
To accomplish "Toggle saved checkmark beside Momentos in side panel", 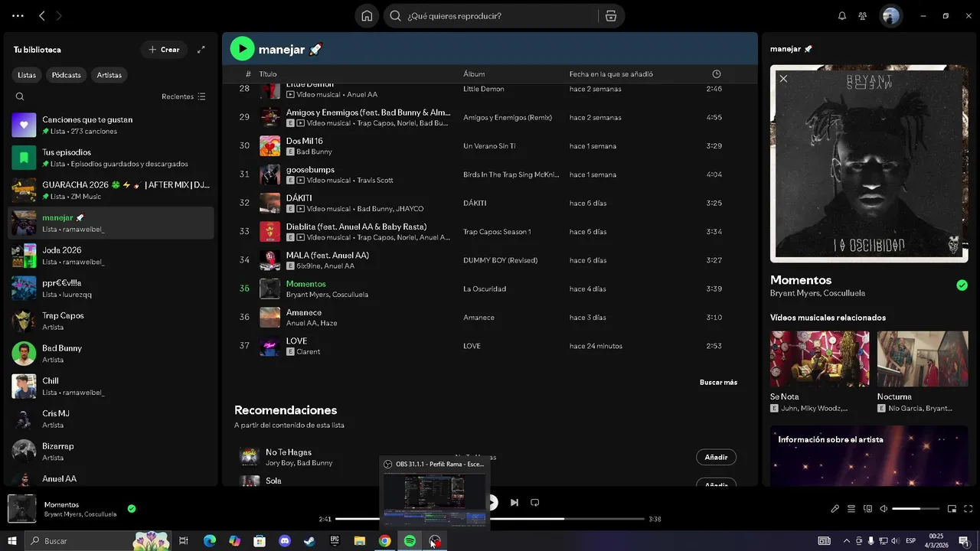I will (962, 285).
